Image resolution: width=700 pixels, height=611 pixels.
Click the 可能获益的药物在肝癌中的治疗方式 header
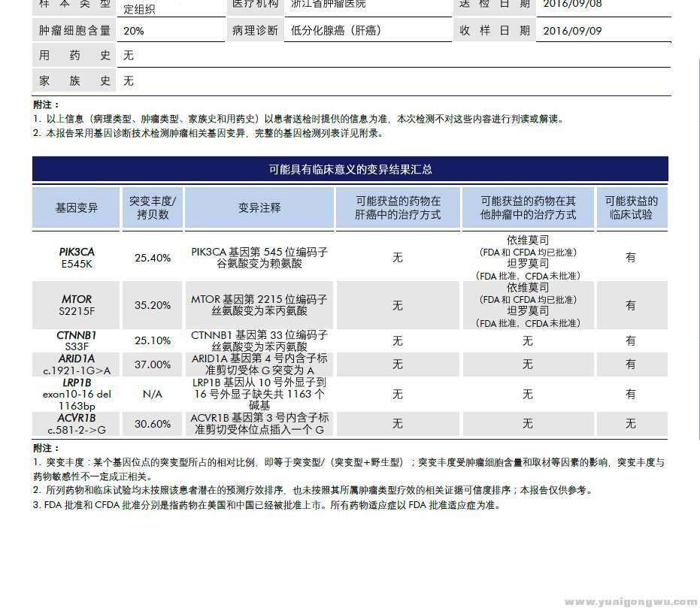(x=398, y=208)
